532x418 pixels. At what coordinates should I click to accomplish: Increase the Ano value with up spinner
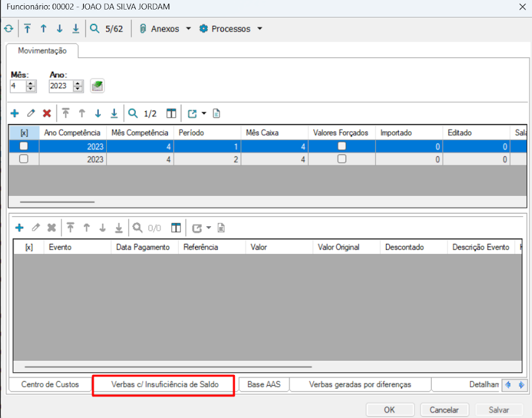tap(78, 83)
